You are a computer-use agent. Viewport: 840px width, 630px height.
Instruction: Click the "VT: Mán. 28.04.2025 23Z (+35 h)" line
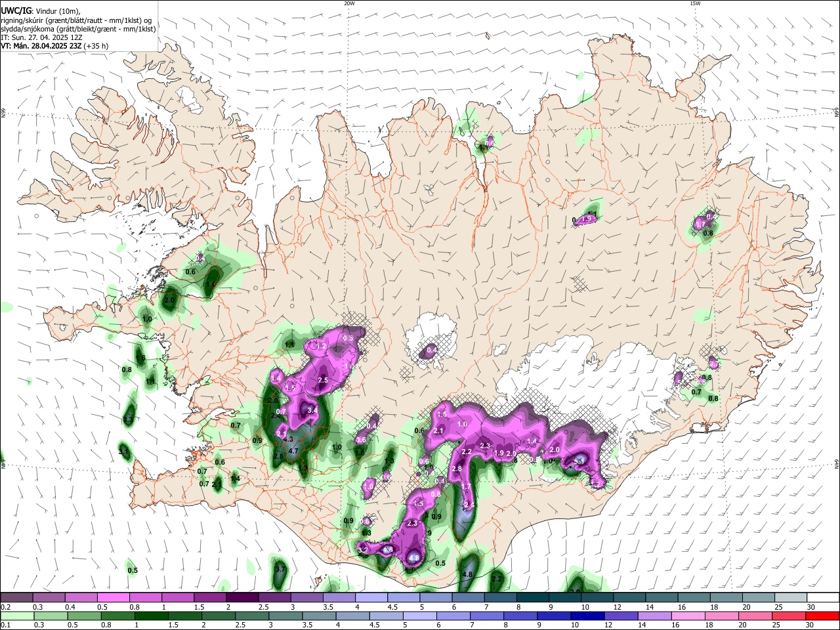(x=54, y=46)
